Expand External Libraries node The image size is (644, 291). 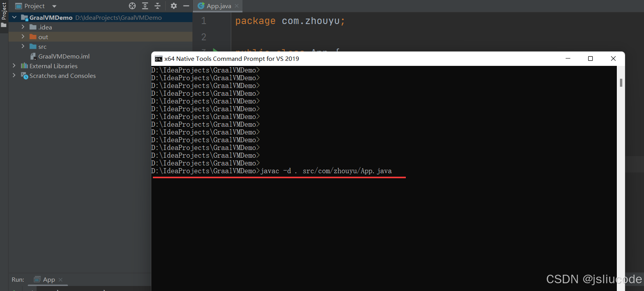pos(14,66)
